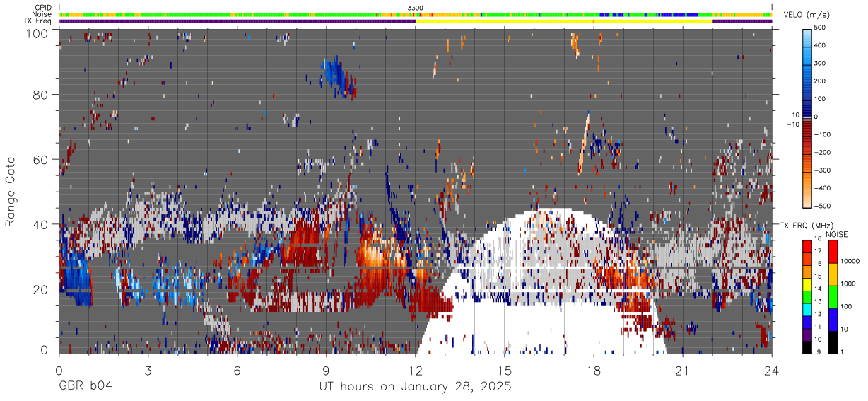Click the CPID label text
Viewport: 868px width, 401px height.
pyautogui.click(x=43, y=8)
